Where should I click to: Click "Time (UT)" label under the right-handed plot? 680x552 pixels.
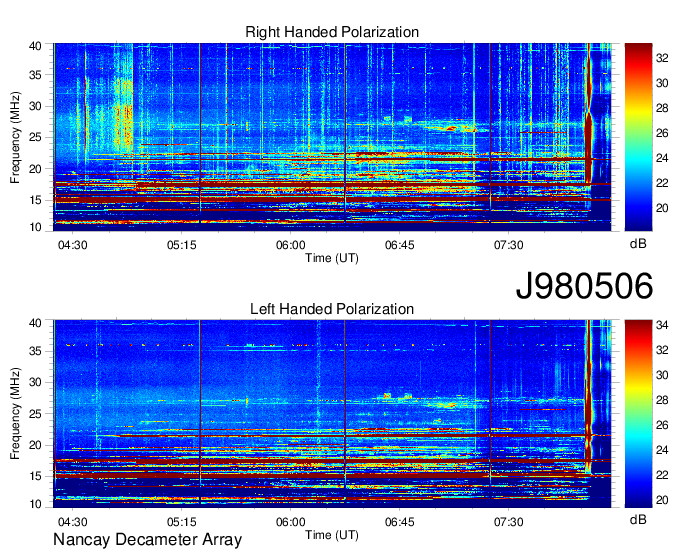pos(332,258)
